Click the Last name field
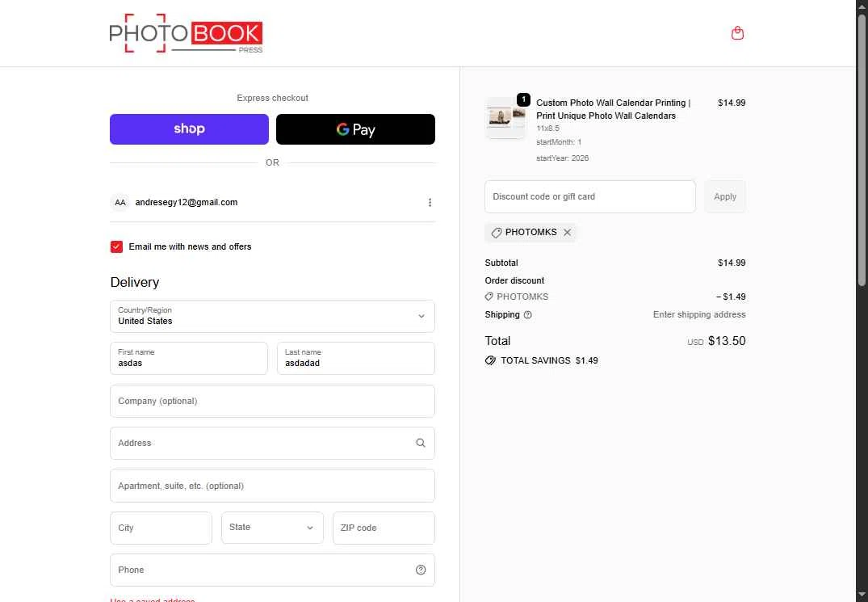Viewport: 868px width, 602px height. [356, 358]
